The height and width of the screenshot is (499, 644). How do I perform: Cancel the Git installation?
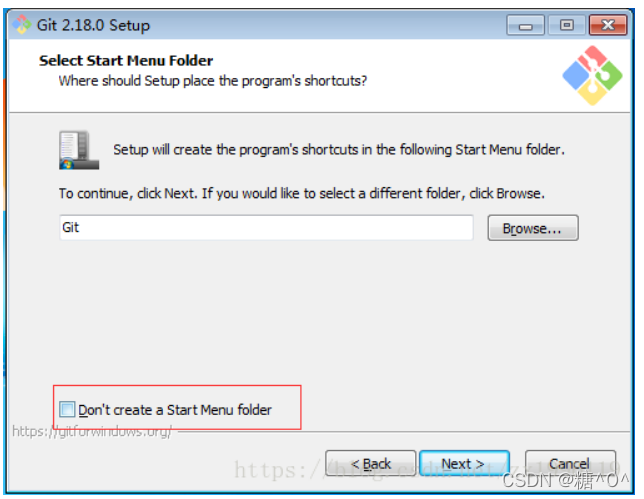[570, 463]
